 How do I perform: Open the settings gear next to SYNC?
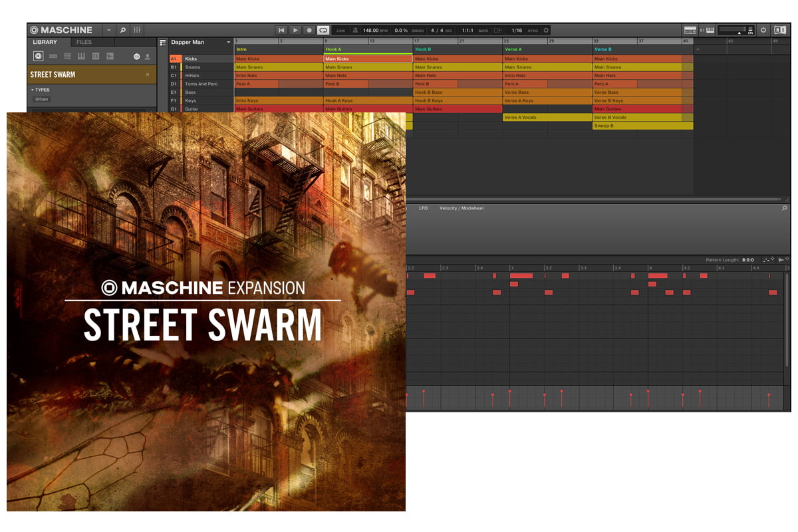pos(547,31)
